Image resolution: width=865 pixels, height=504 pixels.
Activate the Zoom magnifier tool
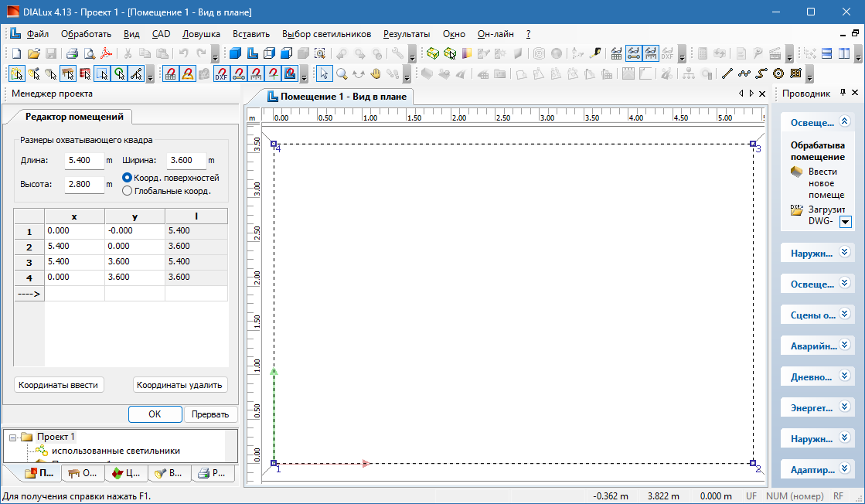tap(342, 73)
